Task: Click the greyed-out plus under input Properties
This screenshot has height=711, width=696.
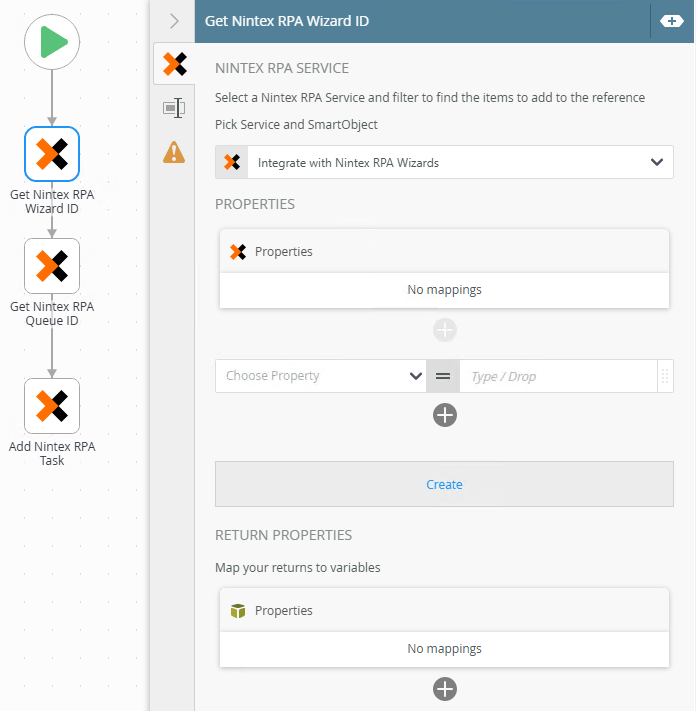Action: point(445,329)
